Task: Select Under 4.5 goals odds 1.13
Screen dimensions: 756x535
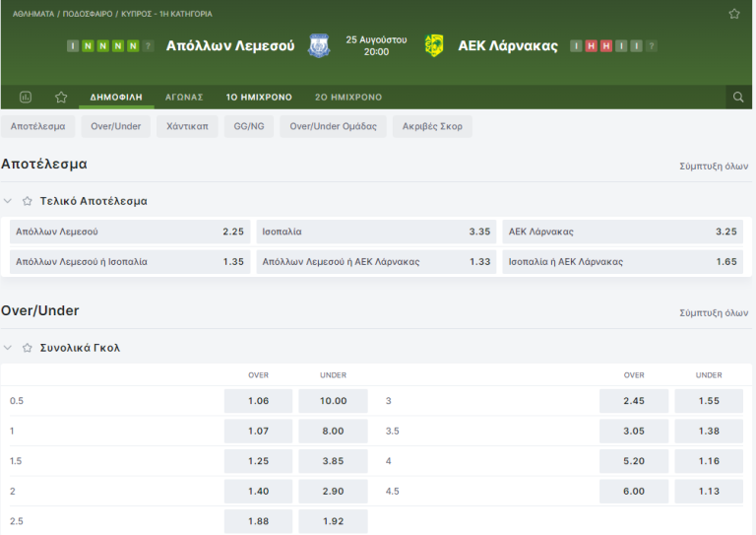Action: (x=709, y=491)
